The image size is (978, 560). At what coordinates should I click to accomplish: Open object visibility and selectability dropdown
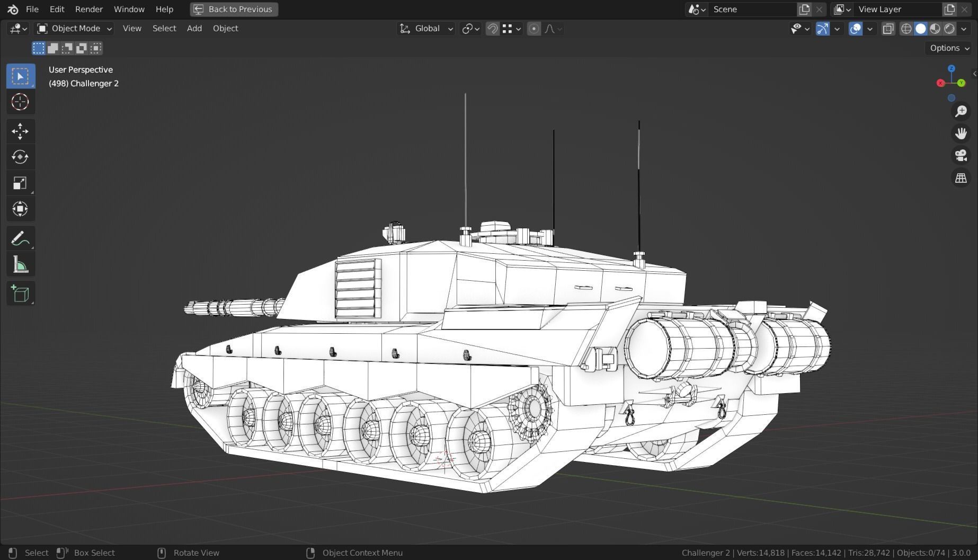(x=800, y=29)
